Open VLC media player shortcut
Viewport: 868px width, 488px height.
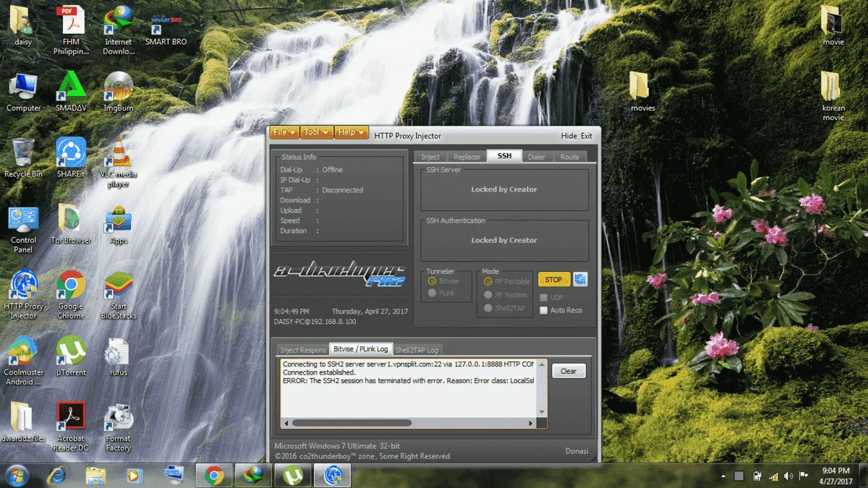click(119, 162)
